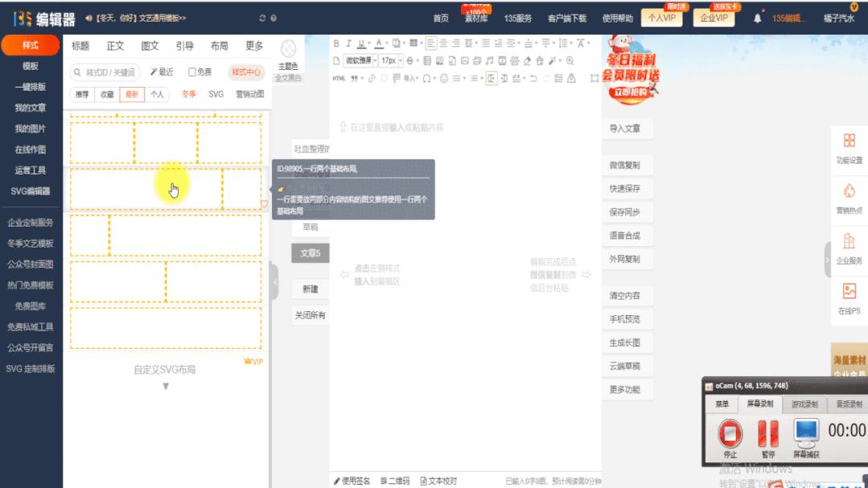Switch to the 冬季 style tab
This screenshot has height=488, width=868.
point(189,93)
